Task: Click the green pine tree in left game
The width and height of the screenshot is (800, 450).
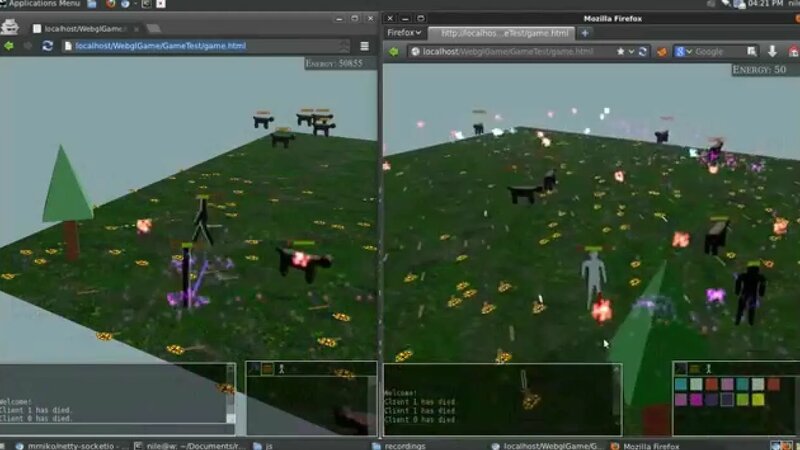Action: 67,202
